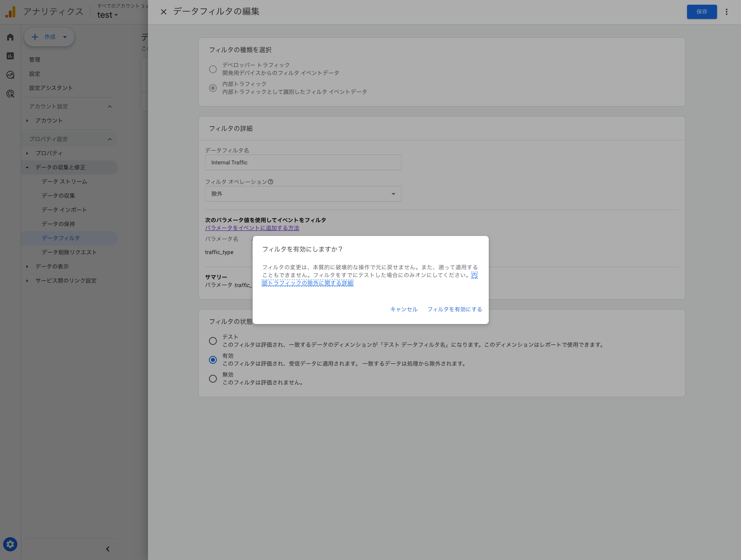Close the データフィルタの編集 panel with the X

click(164, 12)
